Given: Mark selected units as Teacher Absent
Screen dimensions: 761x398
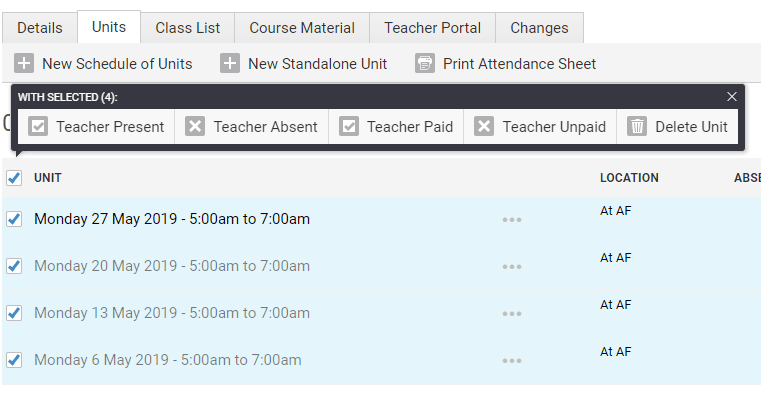Looking at the screenshot, I should (x=251, y=127).
